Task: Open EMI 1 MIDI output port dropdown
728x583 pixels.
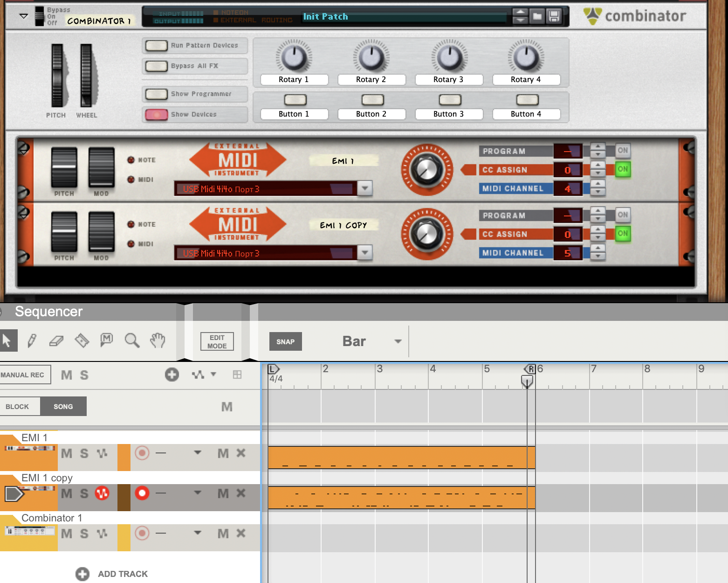Action: (365, 188)
